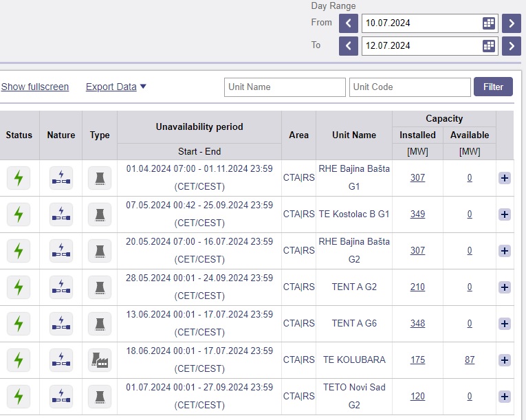Image resolution: width=526 pixels, height=420 pixels.
Task: Click cooling tower type icon for TENT A G6
Action: click(100, 323)
